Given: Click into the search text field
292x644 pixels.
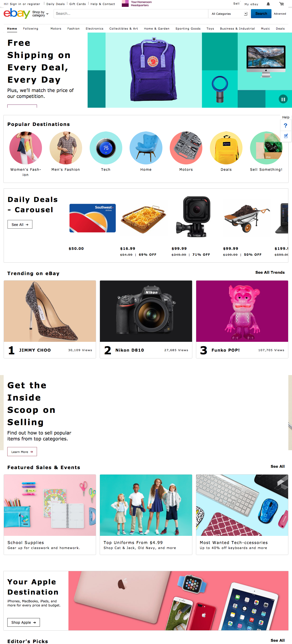Looking at the screenshot, I should [130, 14].
